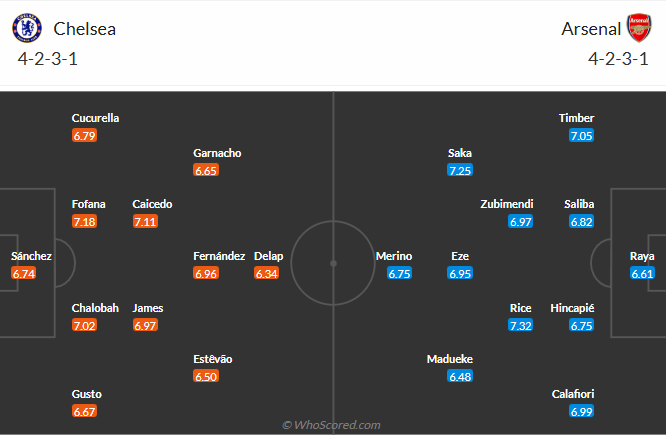Viewport: 666px width, 435px height.
Task: Select Madueke's 6.48 rating badge
Action: (x=460, y=376)
